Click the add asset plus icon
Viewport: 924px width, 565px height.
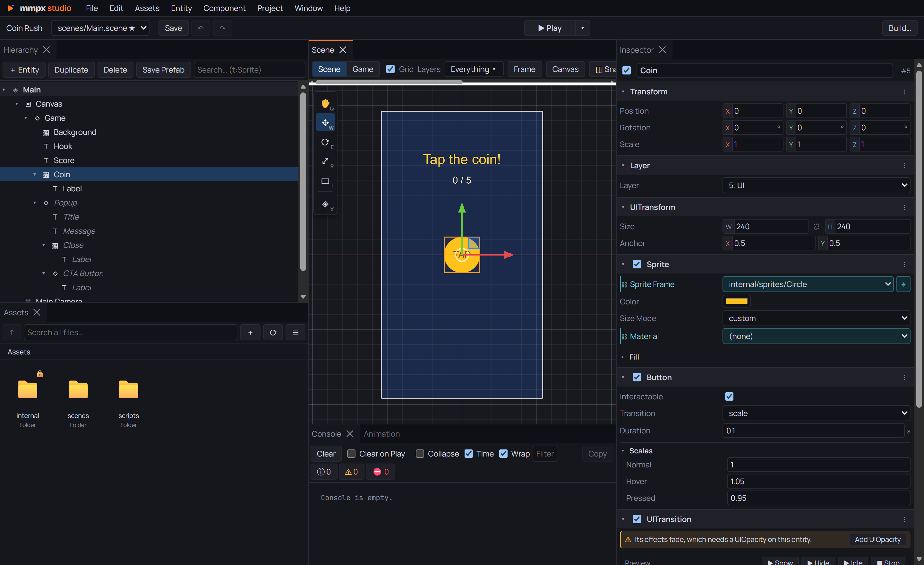(250, 332)
